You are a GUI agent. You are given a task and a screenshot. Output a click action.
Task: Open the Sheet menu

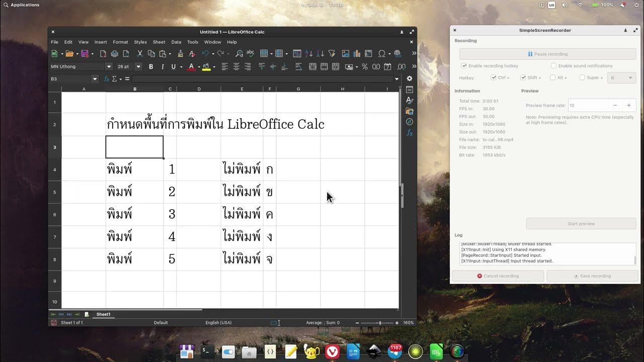159,42
